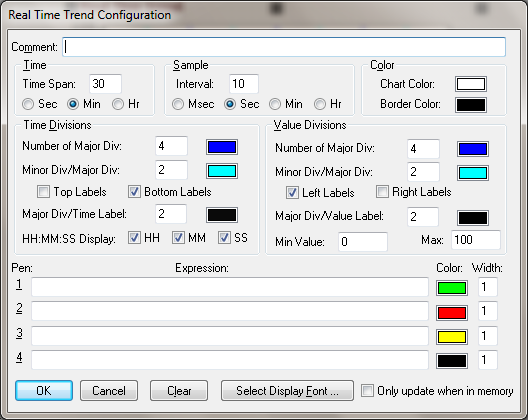Choose Hr sample interval unit
This screenshot has height=420, width=528.
click(x=320, y=104)
